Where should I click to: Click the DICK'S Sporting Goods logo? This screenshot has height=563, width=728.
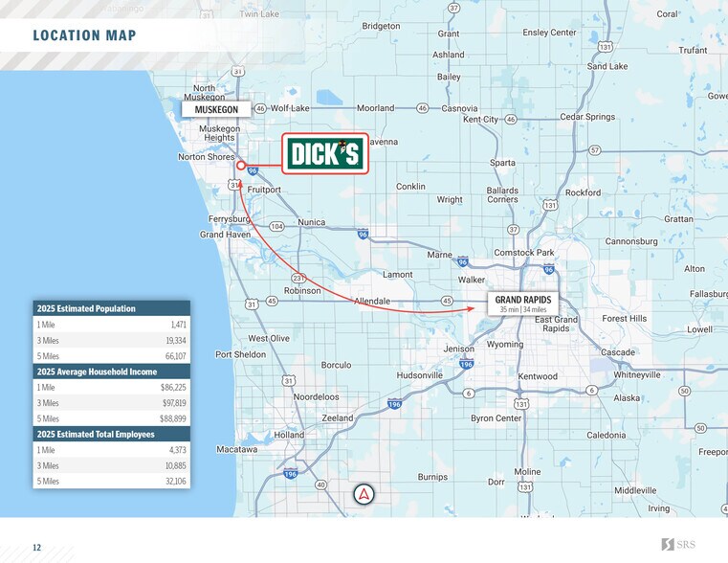pyautogui.click(x=325, y=154)
